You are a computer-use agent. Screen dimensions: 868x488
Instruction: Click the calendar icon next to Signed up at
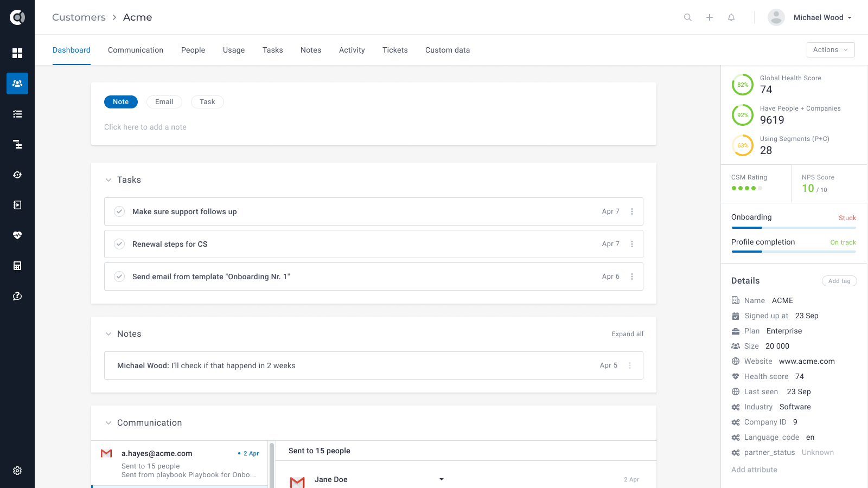click(x=736, y=316)
